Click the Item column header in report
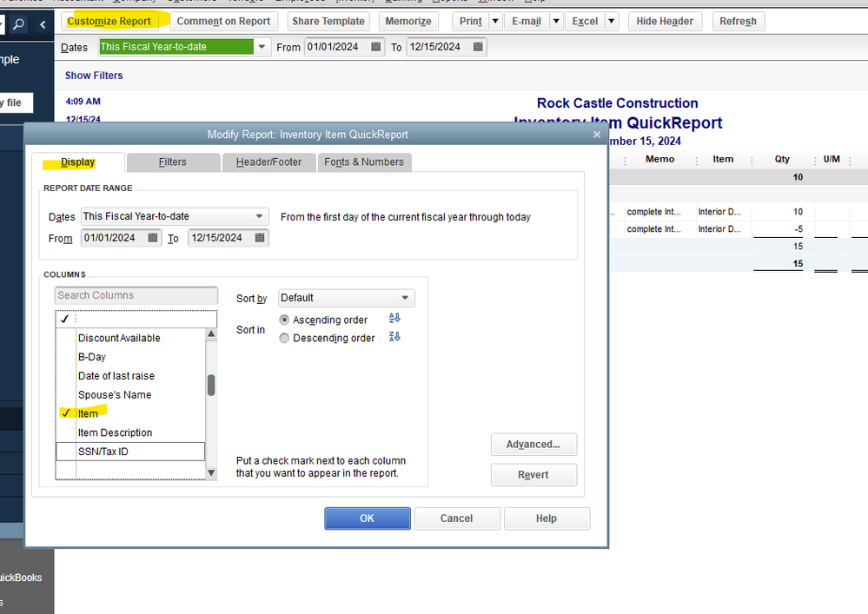The image size is (868, 614). pyautogui.click(x=723, y=159)
